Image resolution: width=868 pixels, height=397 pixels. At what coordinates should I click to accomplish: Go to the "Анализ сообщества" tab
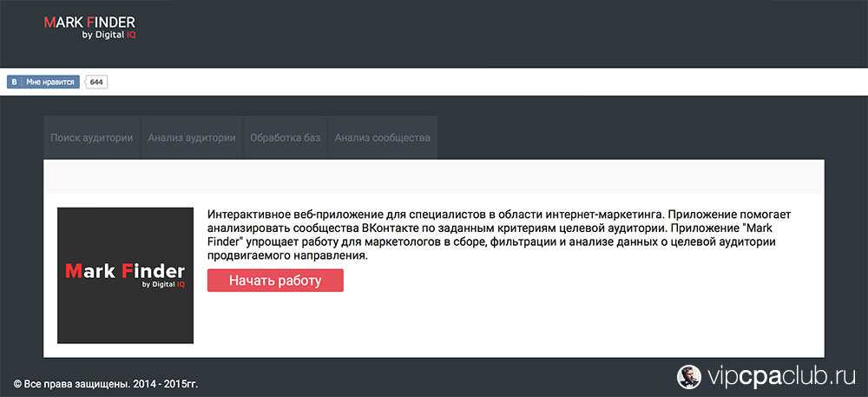(382, 137)
